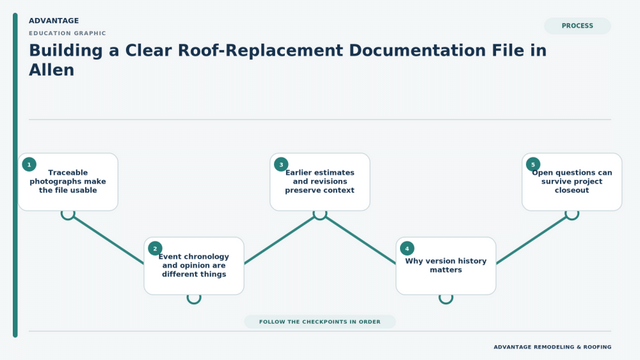Screen dimensions: 640x360
Task: Click the step 2 number badge
Action: pyautogui.click(x=155, y=249)
